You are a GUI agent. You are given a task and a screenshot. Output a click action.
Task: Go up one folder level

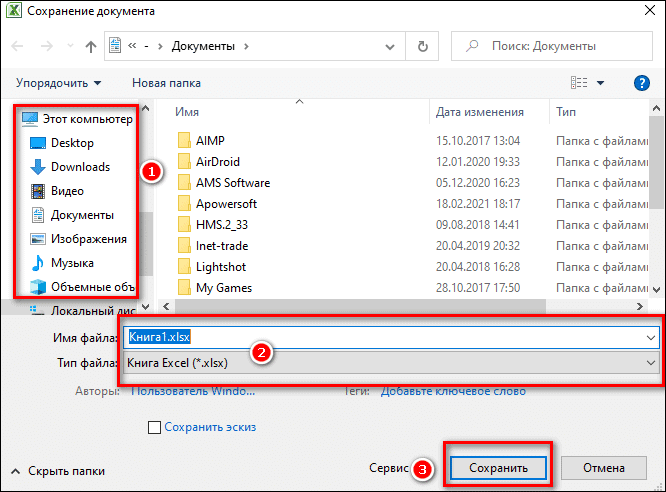pyautogui.click(x=90, y=46)
